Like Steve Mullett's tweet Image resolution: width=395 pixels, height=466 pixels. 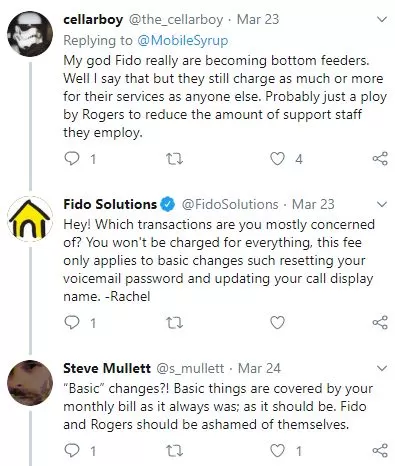277,451
